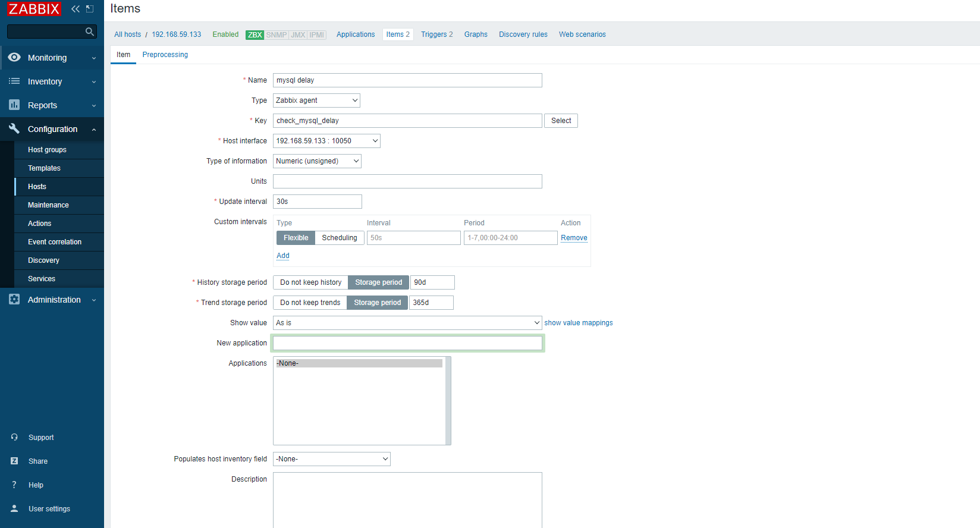The width and height of the screenshot is (980, 528).
Task: Open the Show value dropdown
Action: point(407,323)
